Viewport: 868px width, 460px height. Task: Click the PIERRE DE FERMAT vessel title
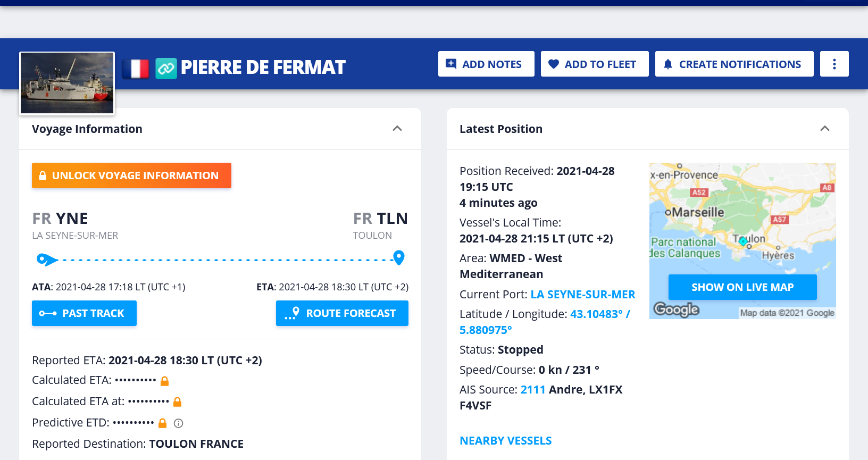(263, 68)
